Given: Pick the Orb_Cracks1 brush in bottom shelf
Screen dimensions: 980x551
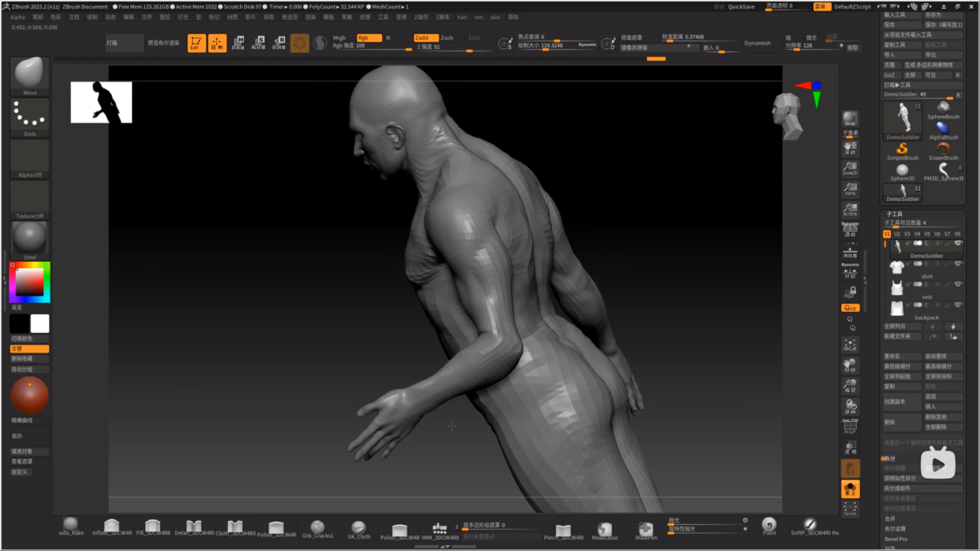Looking at the screenshot, I should click(x=318, y=529).
